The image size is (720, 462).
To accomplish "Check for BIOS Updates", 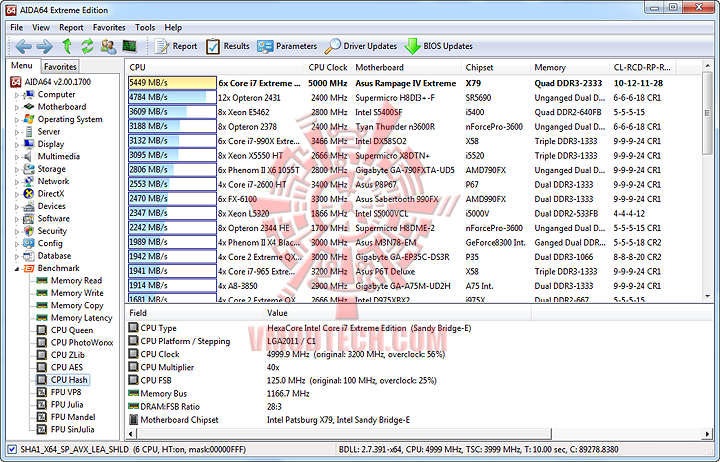I will point(439,46).
